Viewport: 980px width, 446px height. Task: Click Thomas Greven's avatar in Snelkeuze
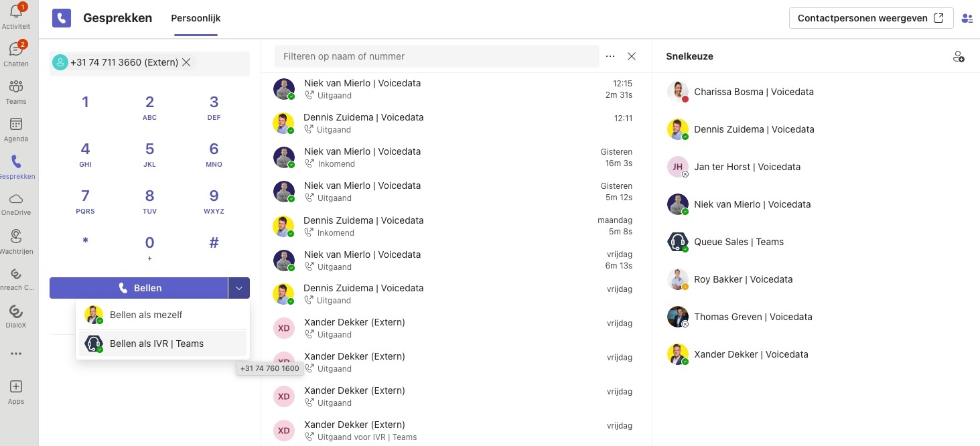[x=678, y=317]
